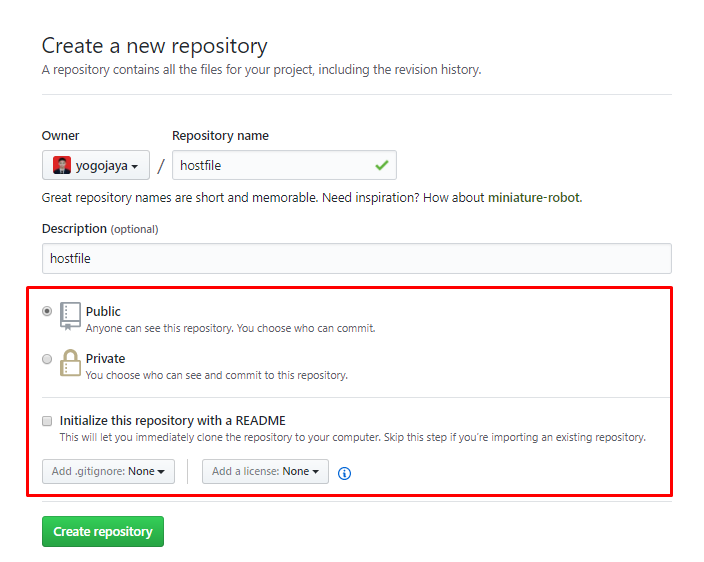Focus the Description text field
The height and width of the screenshot is (562, 704).
pos(356,258)
